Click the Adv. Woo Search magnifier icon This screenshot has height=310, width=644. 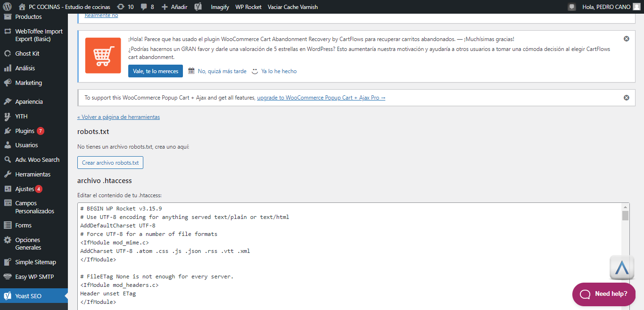(8, 159)
